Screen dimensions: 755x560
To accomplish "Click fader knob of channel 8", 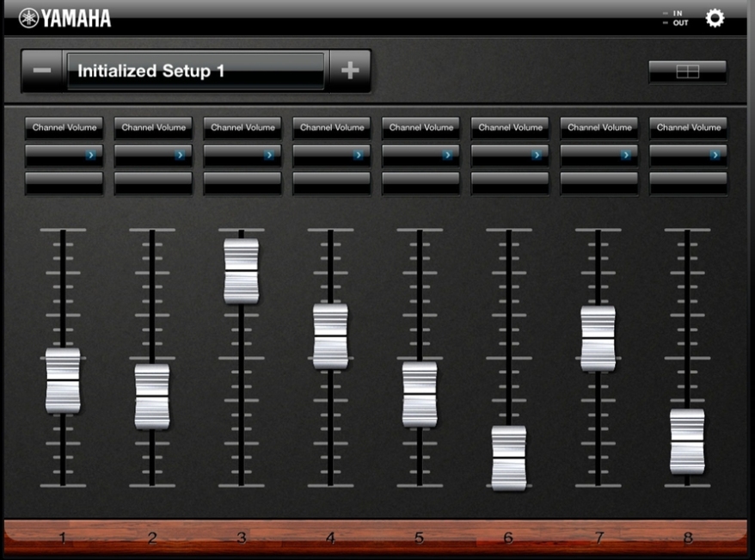I will click(x=687, y=441).
